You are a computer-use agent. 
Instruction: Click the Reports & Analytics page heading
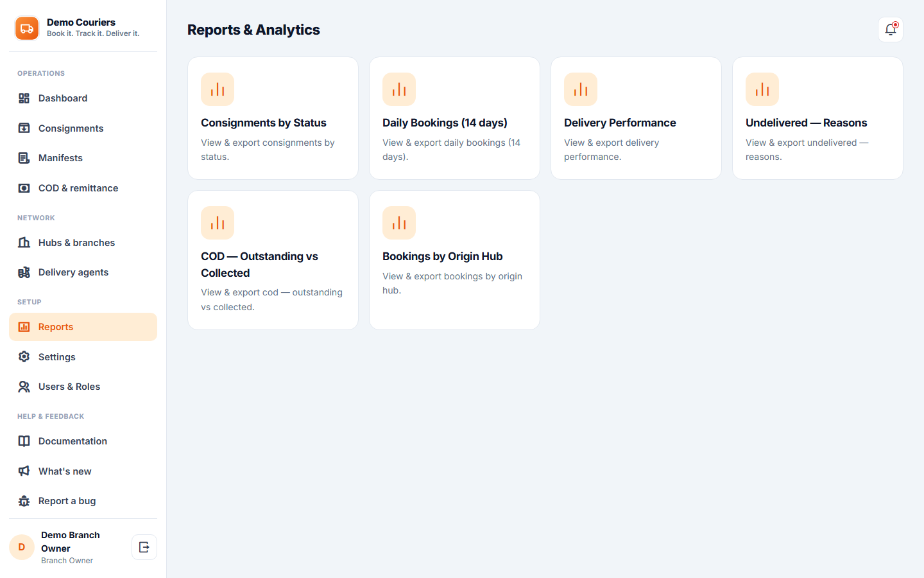(x=253, y=30)
